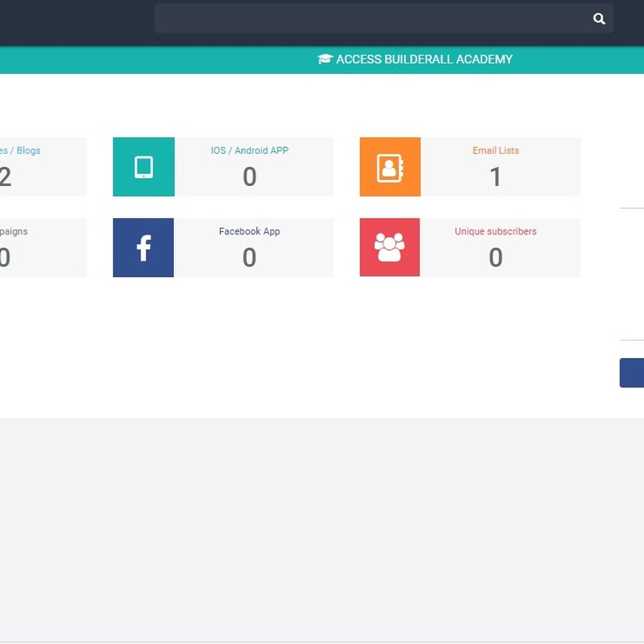644x644 pixels.
Task: Click the Email Lists count of 1
Action: (x=495, y=177)
